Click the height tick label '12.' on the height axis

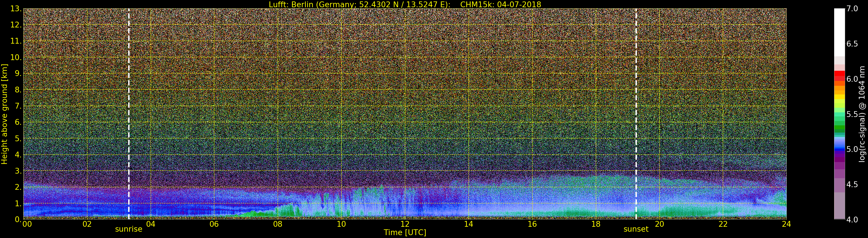[16, 25]
